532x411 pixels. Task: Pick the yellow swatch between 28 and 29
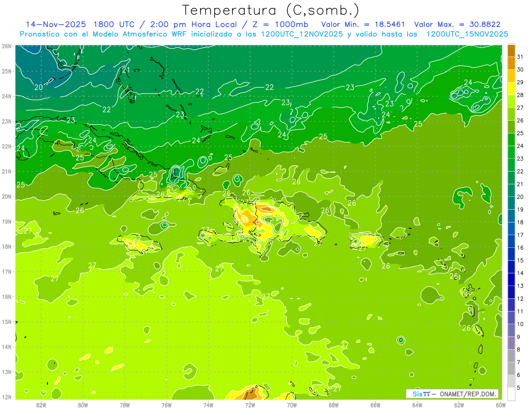coord(511,89)
